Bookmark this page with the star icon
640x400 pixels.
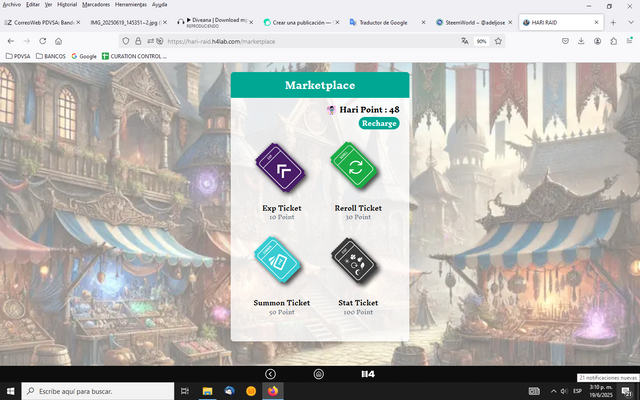pyautogui.click(x=498, y=41)
